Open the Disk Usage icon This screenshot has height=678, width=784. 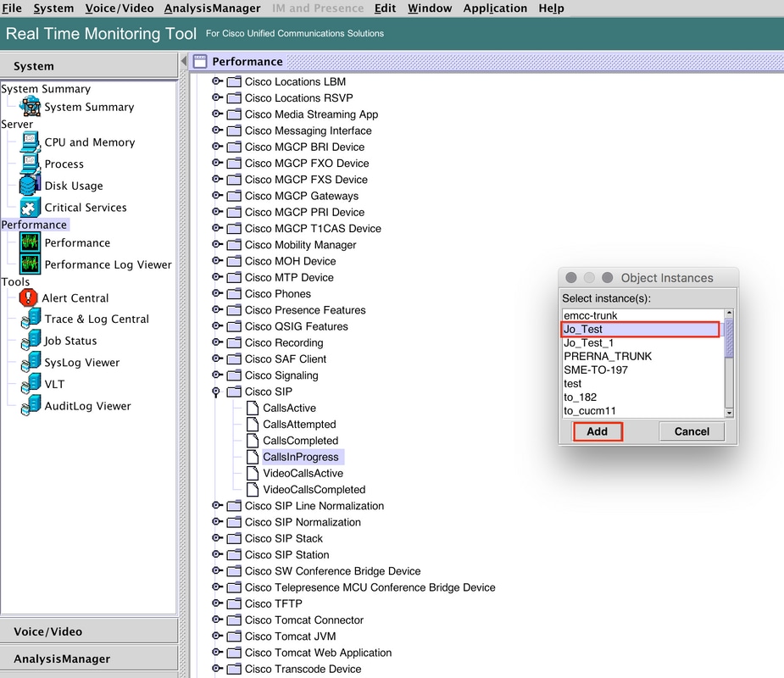[30, 185]
